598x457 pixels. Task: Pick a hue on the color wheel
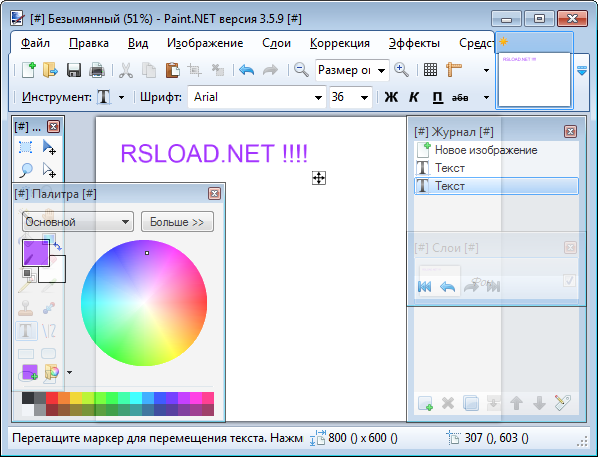point(144,303)
